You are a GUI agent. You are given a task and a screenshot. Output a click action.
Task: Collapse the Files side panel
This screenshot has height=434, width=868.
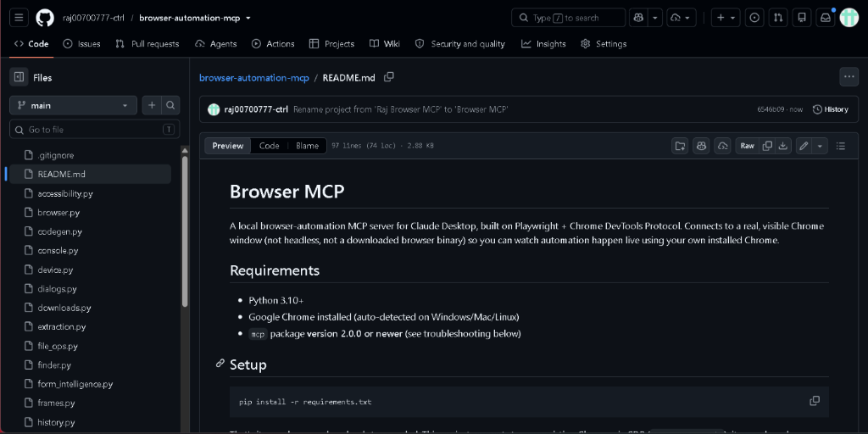[19, 77]
